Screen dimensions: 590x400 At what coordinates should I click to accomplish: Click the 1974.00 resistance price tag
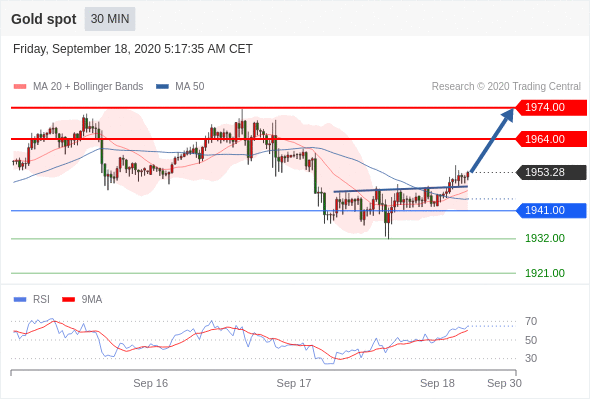pos(551,108)
